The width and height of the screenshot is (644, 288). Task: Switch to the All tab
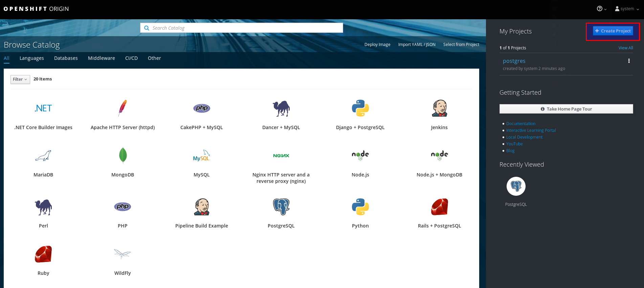click(x=6, y=58)
